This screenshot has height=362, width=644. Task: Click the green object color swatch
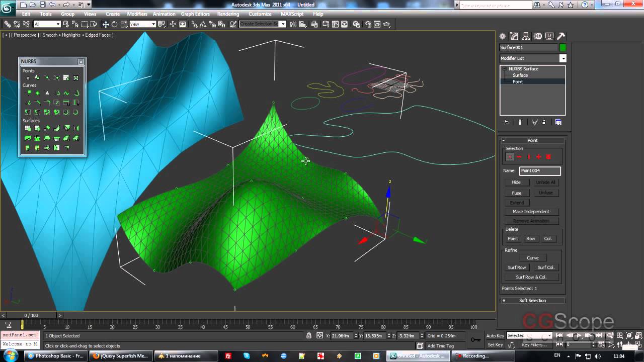point(562,48)
